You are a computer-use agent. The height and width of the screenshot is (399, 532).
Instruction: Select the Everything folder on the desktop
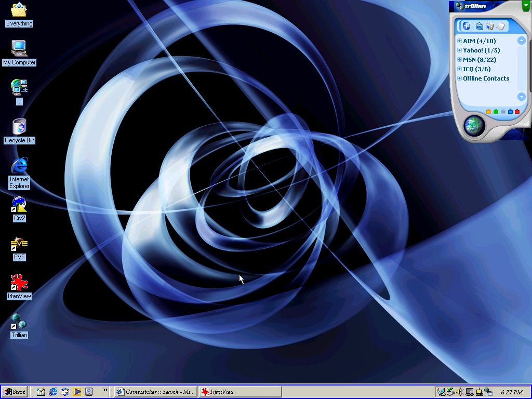[19, 15]
